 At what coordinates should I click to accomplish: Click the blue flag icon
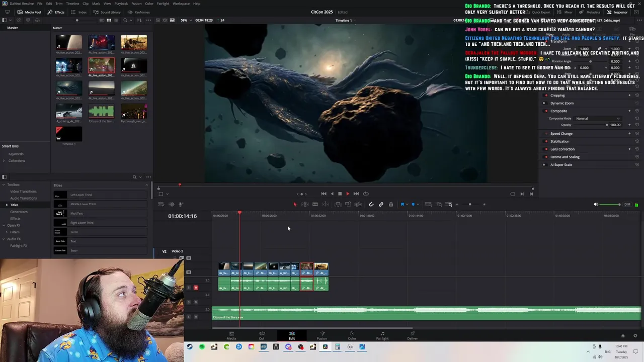pos(403,204)
